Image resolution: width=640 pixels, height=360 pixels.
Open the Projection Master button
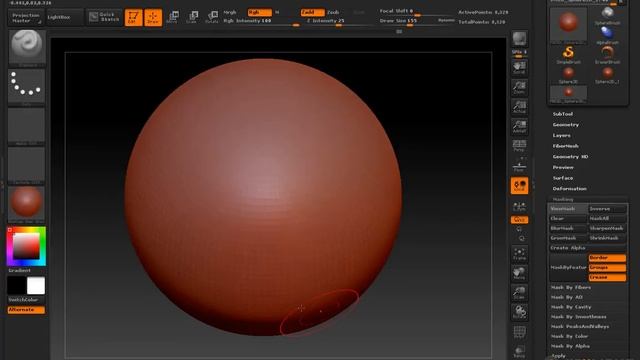(x=26, y=18)
